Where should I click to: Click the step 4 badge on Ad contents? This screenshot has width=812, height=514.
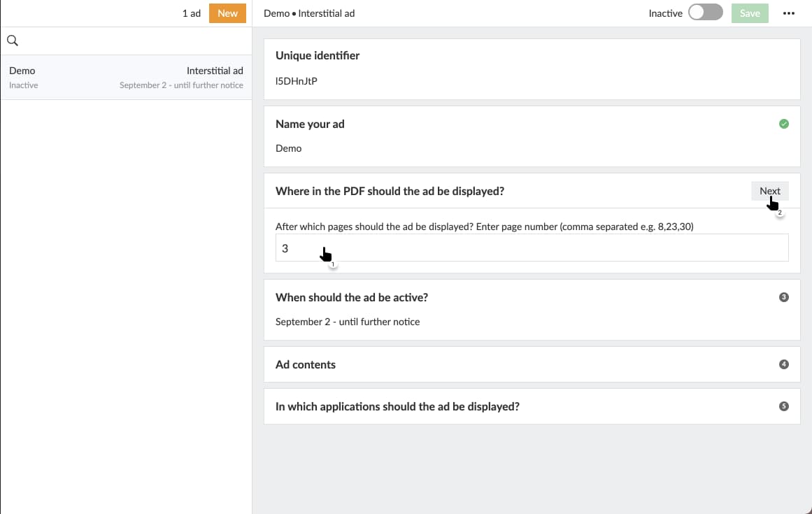click(783, 364)
